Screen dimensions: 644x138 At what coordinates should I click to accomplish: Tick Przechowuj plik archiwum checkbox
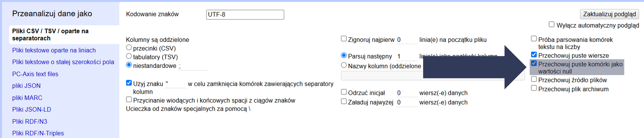click(534, 88)
